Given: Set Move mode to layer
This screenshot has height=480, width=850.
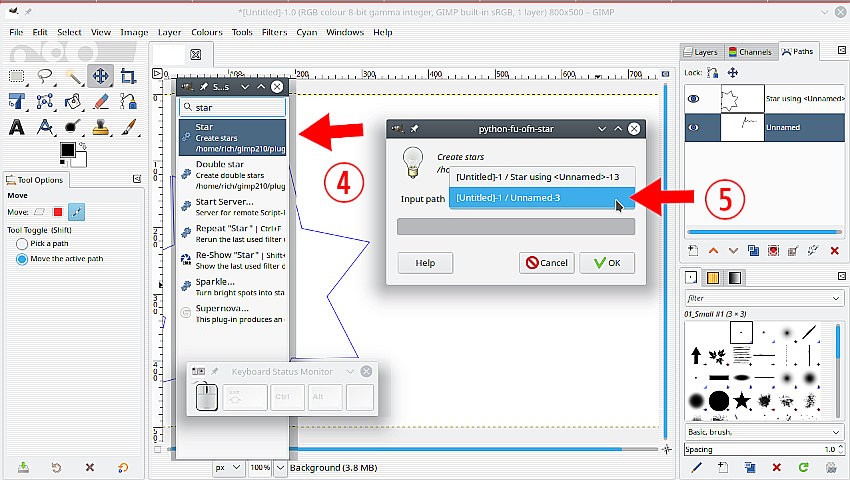Looking at the screenshot, I should click(x=40, y=212).
